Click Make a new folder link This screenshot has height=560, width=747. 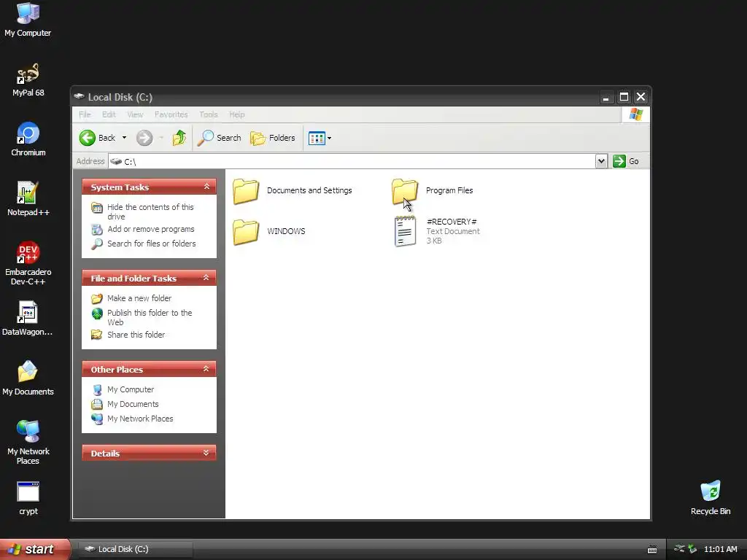139,298
